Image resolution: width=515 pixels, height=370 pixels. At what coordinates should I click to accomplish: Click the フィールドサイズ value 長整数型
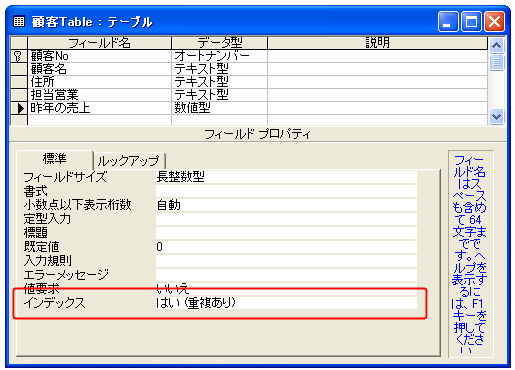(286, 177)
